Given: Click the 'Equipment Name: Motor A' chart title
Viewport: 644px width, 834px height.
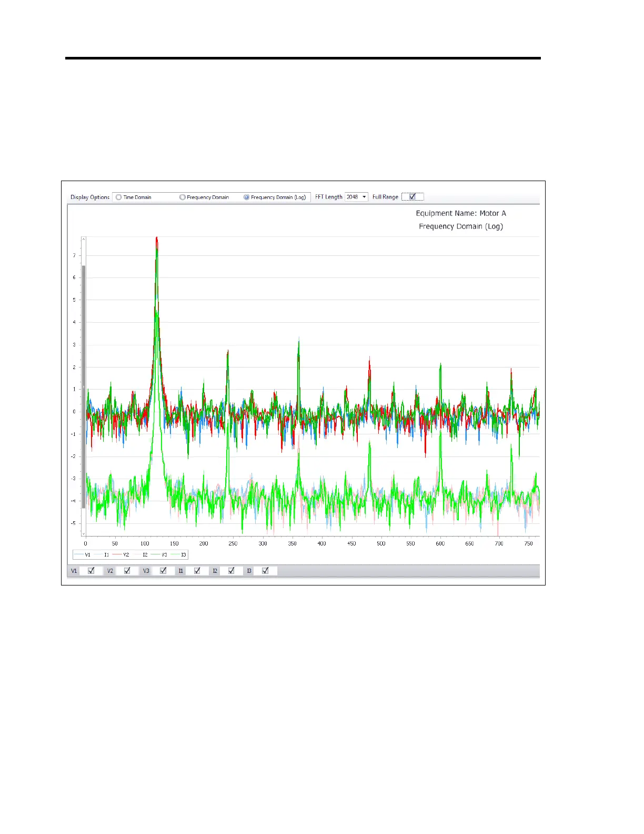Looking at the screenshot, I should (461, 213).
